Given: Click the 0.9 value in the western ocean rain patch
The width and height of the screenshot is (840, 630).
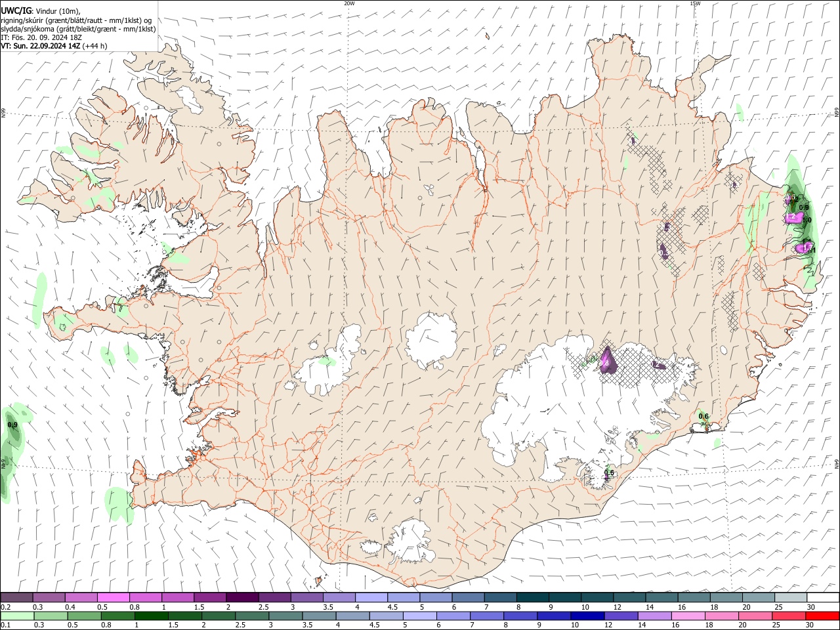Looking at the screenshot, I should click(x=12, y=425).
